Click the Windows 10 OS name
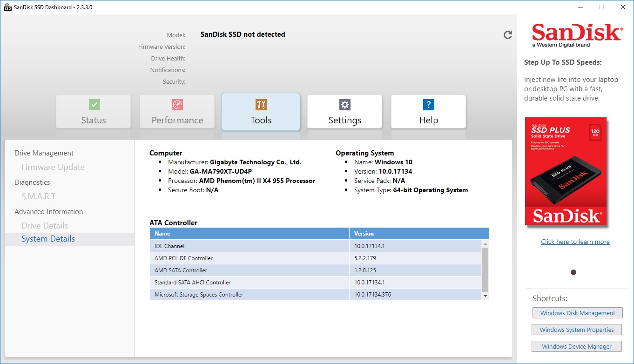 (x=393, y=162)
